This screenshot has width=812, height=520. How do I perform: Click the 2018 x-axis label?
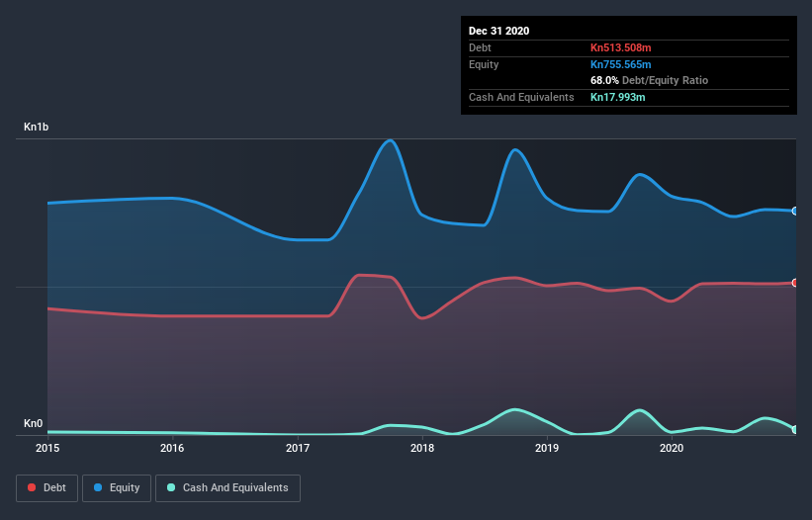(422, 448)
